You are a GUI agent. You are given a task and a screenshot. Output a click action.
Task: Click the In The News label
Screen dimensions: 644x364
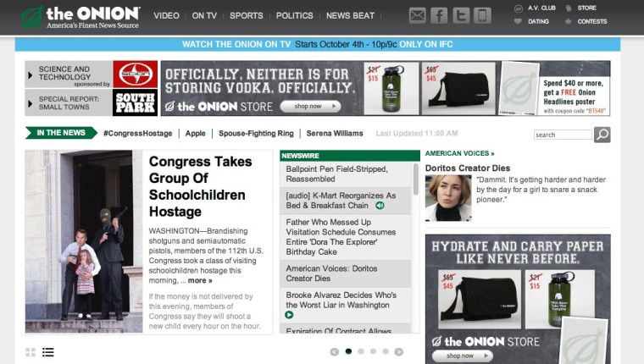coord(61,133)
